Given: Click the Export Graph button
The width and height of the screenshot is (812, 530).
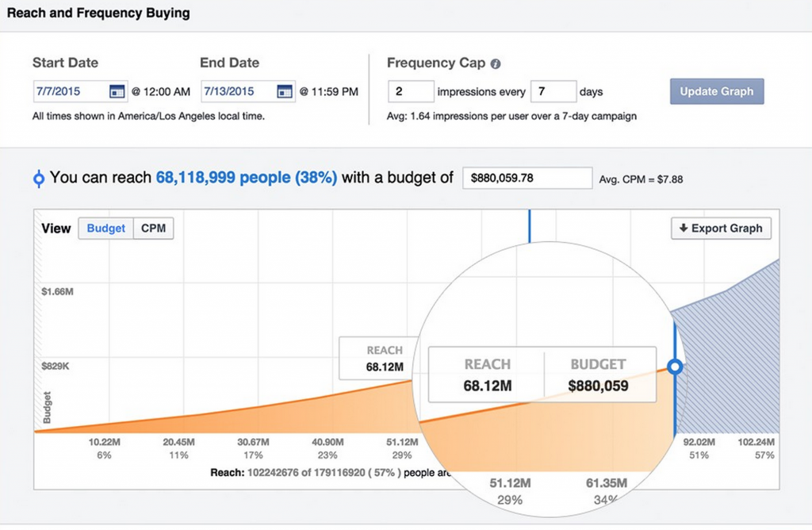Looking at the screenshot, I should tap(722, 229).
